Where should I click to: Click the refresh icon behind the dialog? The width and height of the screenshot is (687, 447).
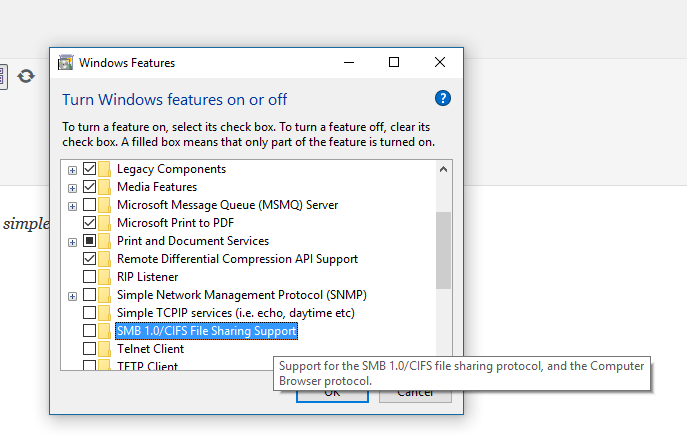pos(26,76)
